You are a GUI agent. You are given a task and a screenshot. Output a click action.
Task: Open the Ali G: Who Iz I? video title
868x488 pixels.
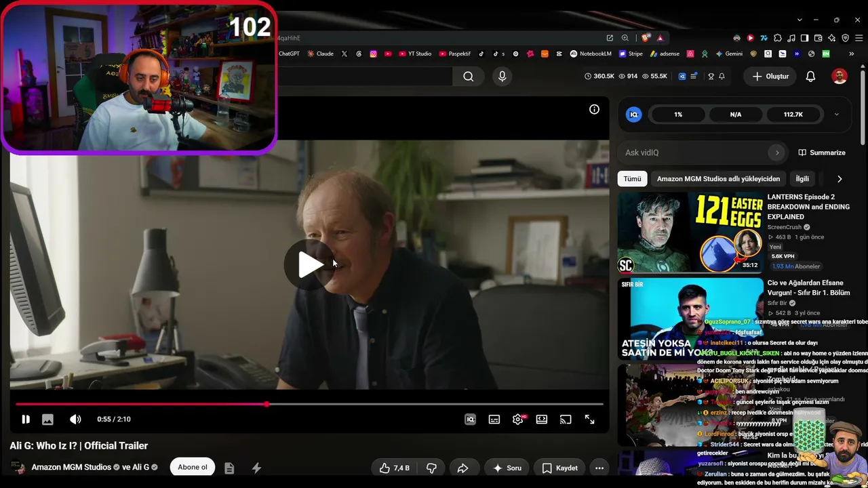click(x=79, y=446)
